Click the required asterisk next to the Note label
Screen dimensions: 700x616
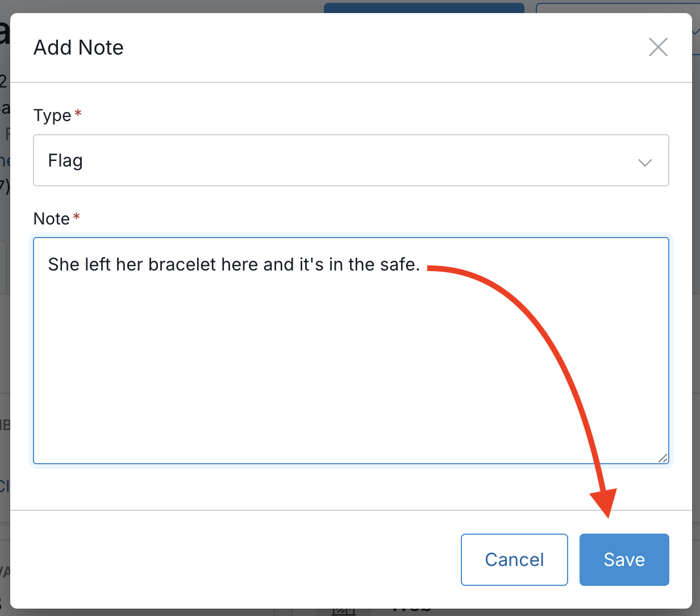(x=76, y=215)
